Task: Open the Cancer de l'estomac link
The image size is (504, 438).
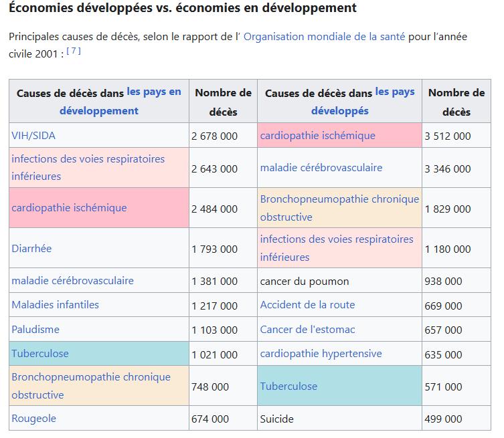Action: click(307, 329)
